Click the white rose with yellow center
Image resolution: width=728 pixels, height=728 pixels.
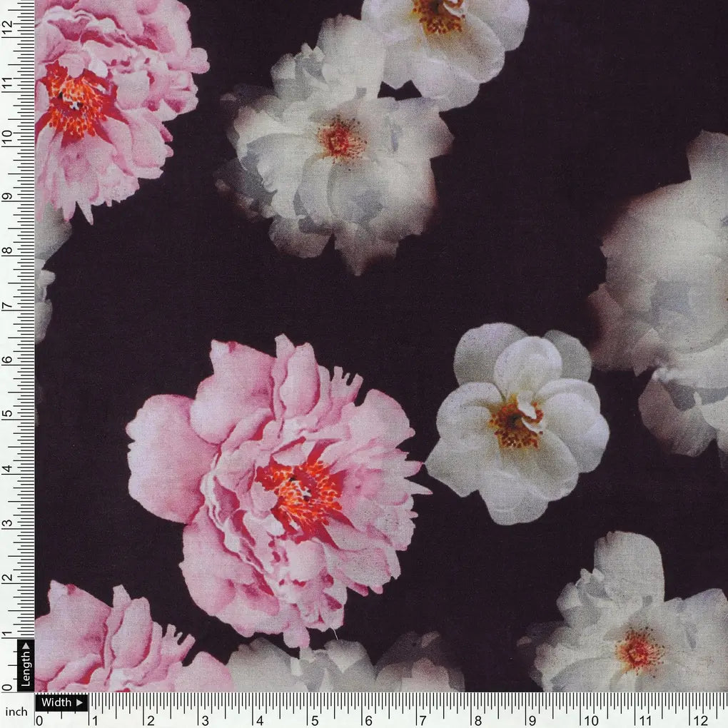[517, 425]
